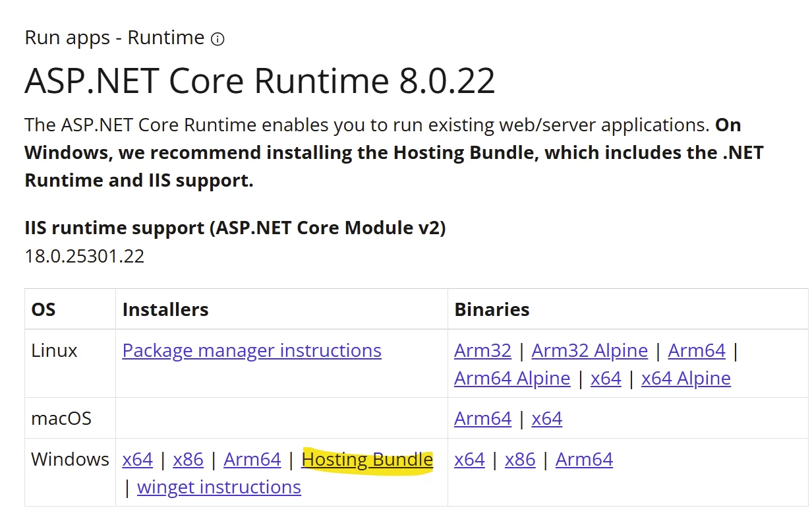Click the 18.0.25301.22 module version text
The image size is (812, 531).
(84, 256)
